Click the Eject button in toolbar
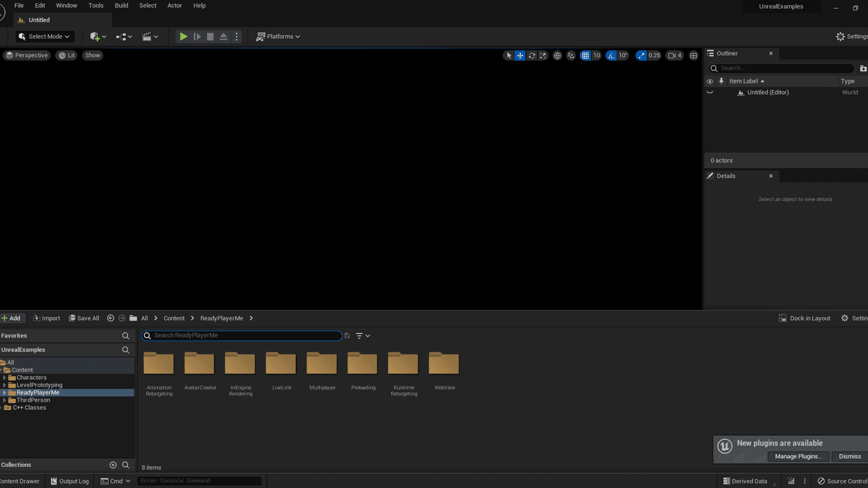 [223, 37]
